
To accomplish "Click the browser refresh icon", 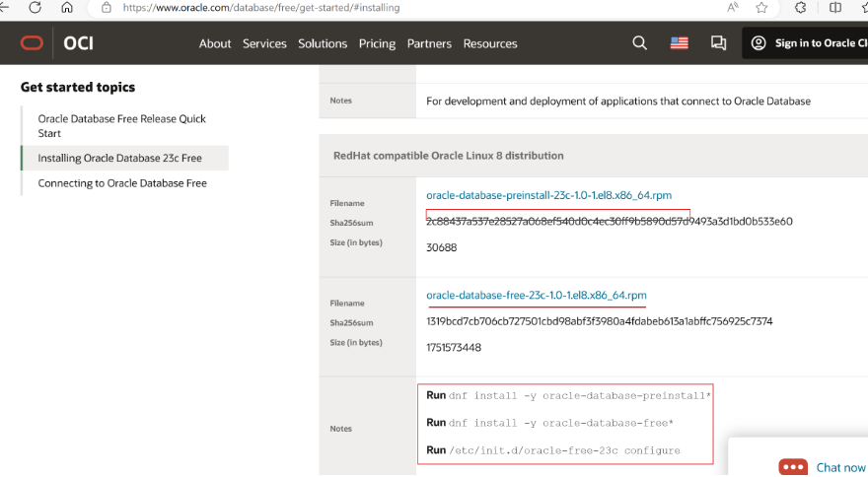I will (36, 7).
